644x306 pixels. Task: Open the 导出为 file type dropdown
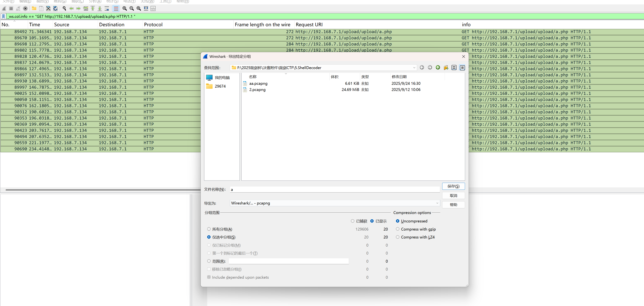(335, 203)
